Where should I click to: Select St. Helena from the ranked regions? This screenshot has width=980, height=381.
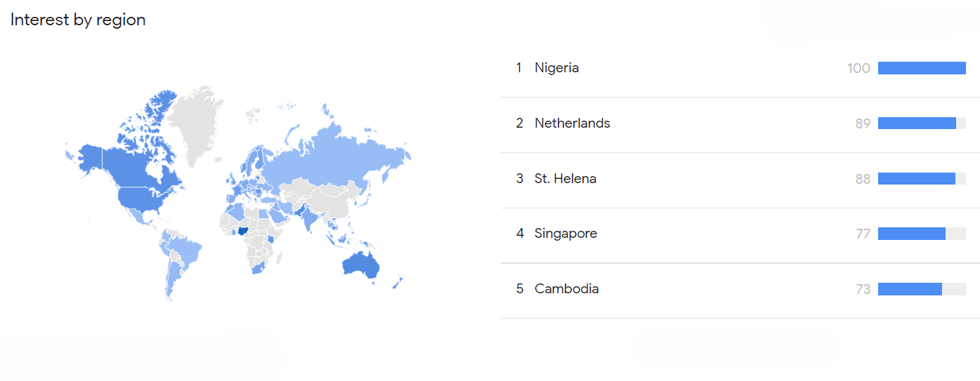(x=565, y=179)
